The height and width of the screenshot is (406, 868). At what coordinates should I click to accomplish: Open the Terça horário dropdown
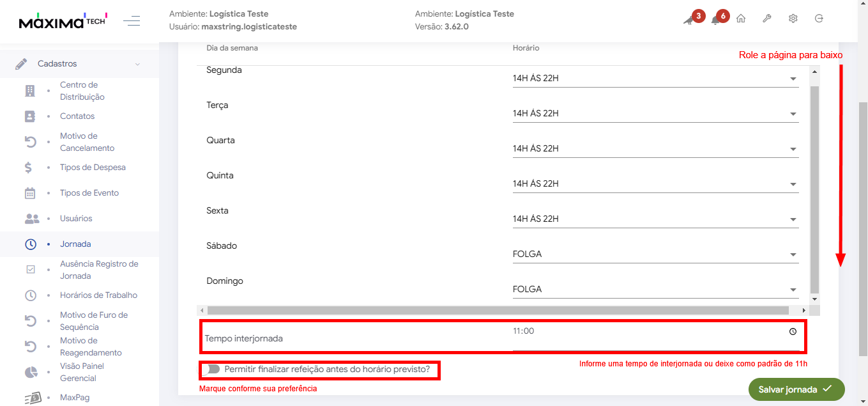[655, 114]
